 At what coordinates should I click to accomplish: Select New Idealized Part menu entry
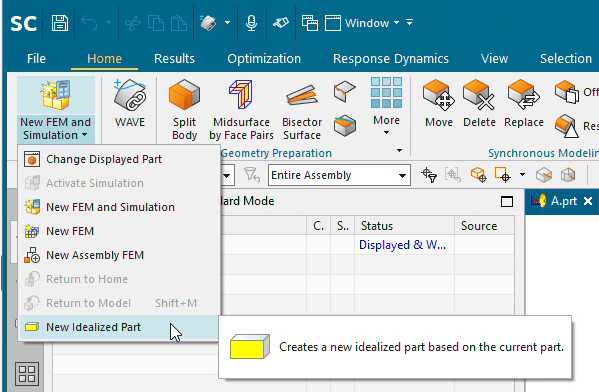click(119, 327)
